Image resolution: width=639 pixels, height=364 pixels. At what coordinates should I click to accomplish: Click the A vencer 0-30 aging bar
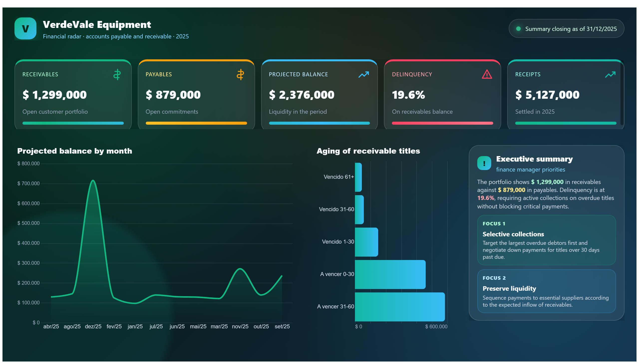[390, 274]
